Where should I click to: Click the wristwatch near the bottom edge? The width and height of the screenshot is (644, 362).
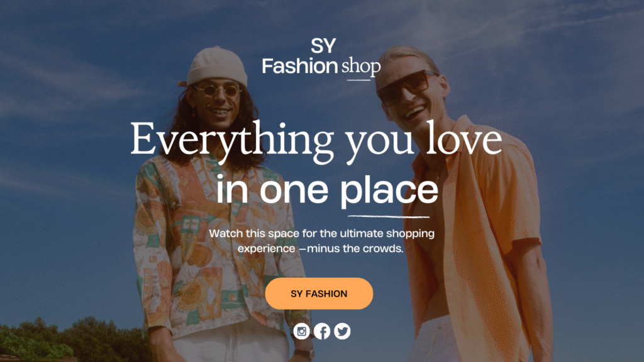pyautogui.click(x=304, y=353)
